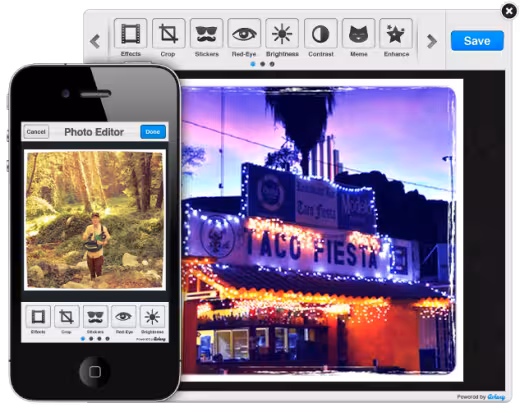Show previous tools with left chevron
This screenshot has height=412, width=520.
tap(95, 41)
